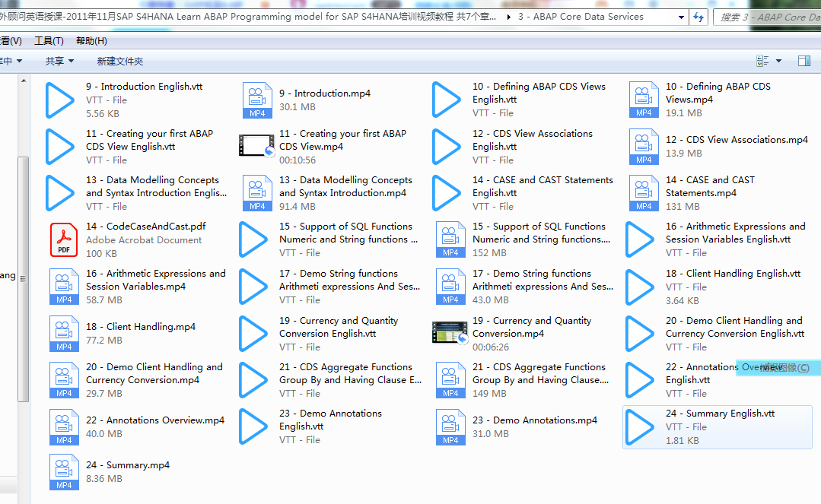Click '19 - Currency and Quantity Conversion.mp4' video thumbnail

(x=449, y=332)
